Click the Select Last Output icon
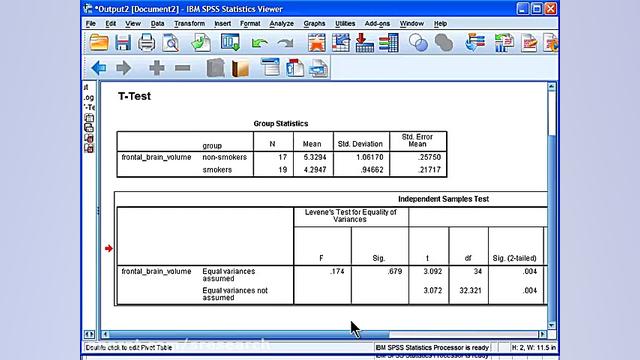 (475, 43)
